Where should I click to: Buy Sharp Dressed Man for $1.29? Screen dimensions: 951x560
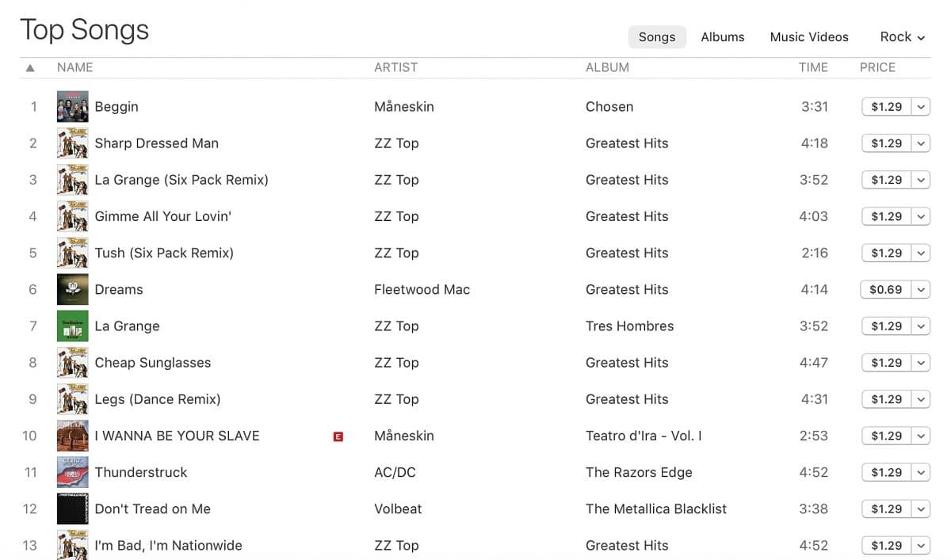pos(886,143)
